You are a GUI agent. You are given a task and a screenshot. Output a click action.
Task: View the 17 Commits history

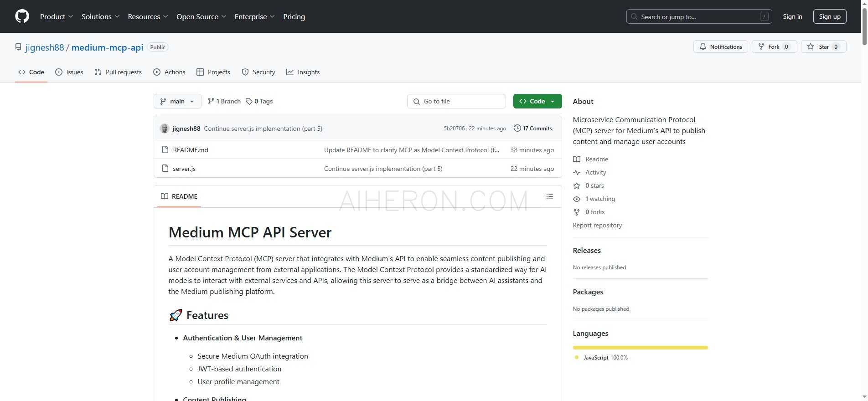point(532,129)
